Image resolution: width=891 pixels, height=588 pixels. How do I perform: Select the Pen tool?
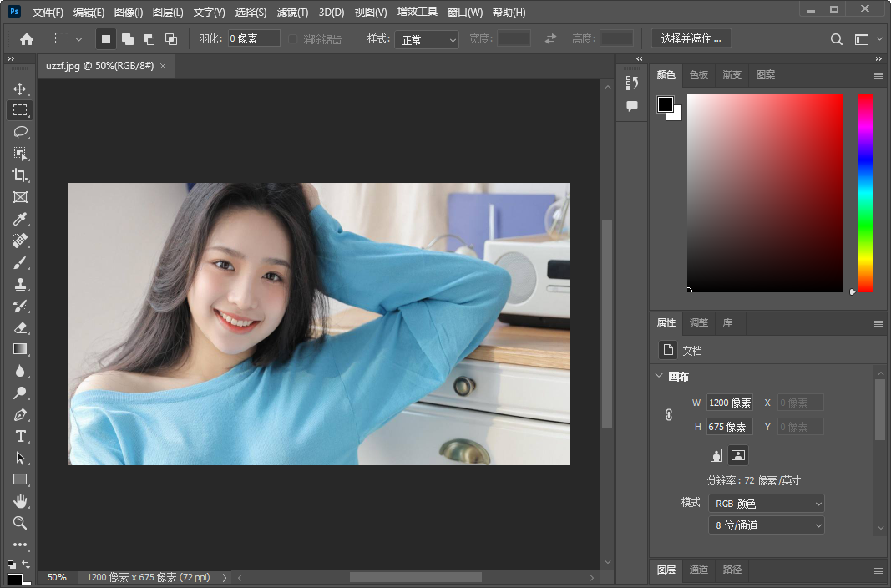(x=20, y=415)
